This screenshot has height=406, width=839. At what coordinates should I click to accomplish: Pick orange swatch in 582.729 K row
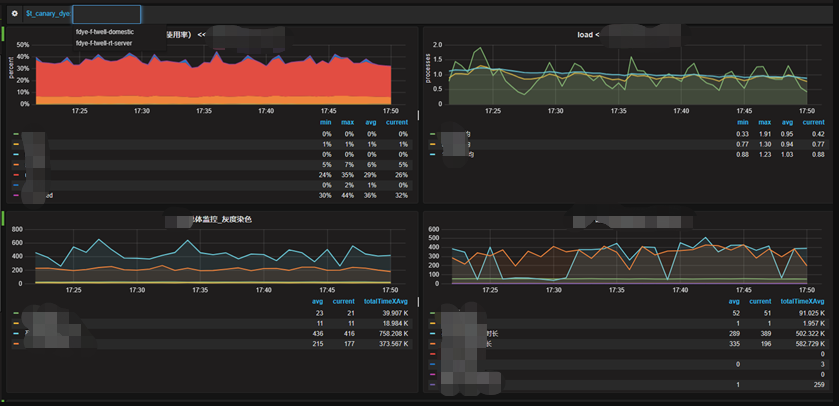click(x=432, y=343)
